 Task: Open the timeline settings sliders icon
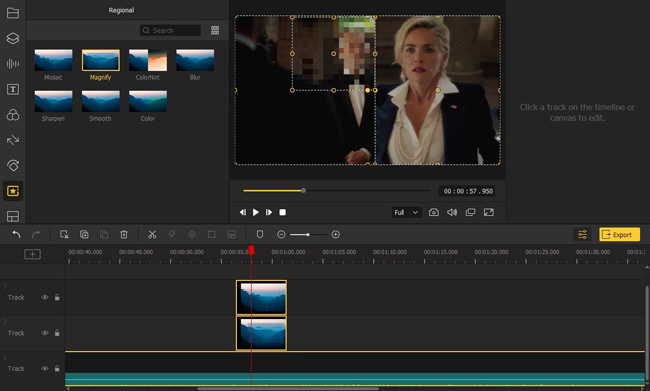(x=582, y=235)
